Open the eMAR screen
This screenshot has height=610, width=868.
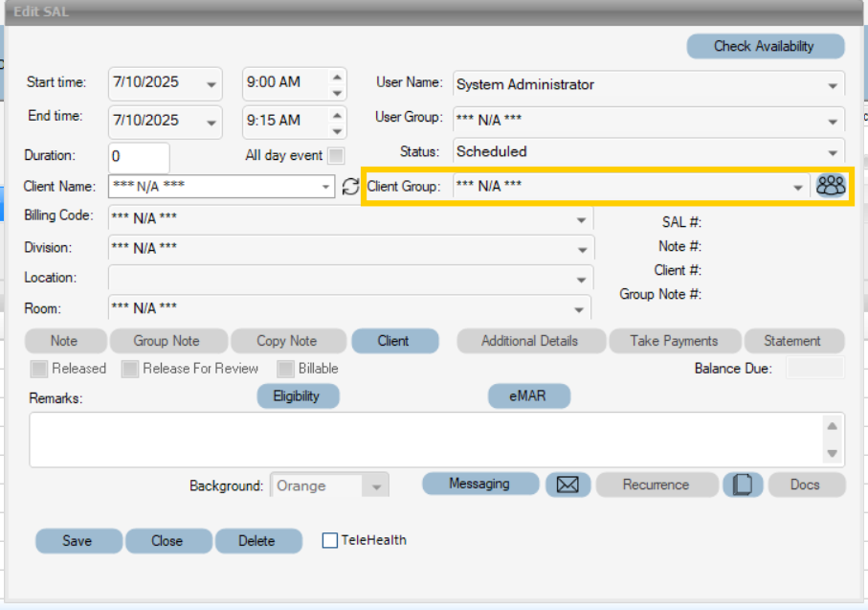(x=528, y=395)
